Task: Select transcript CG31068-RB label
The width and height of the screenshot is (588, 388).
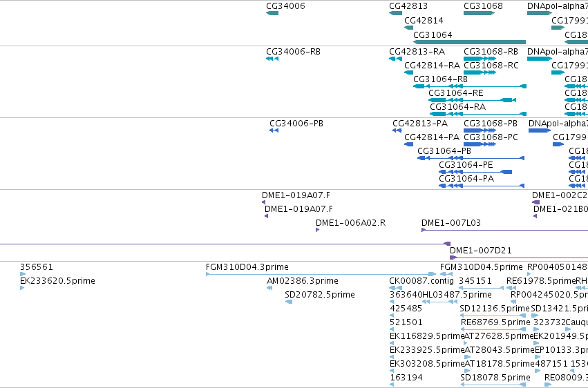Action: (491, 52)
